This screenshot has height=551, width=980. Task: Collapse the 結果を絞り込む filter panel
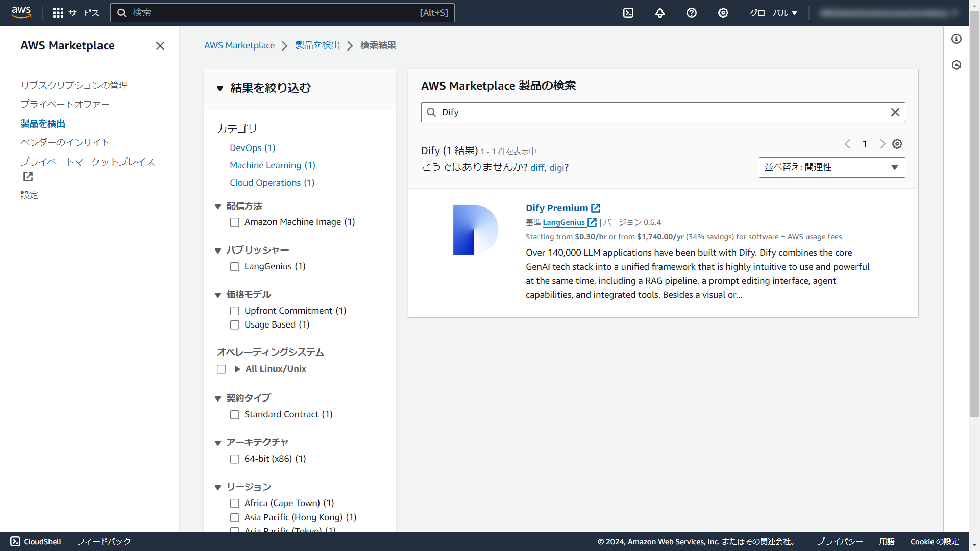(x=220, y=89)
